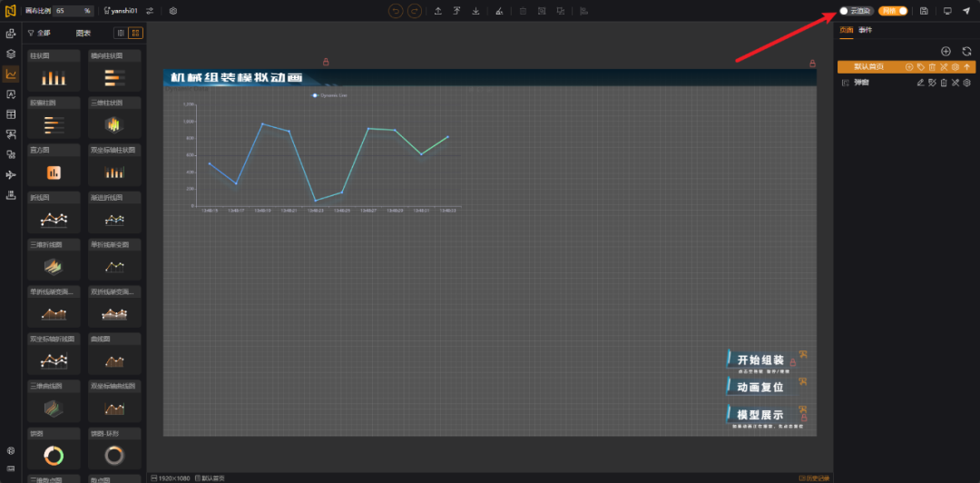Open the 历史记录 history link
Screen dimensions: 980x483
(x=814, y=478)
